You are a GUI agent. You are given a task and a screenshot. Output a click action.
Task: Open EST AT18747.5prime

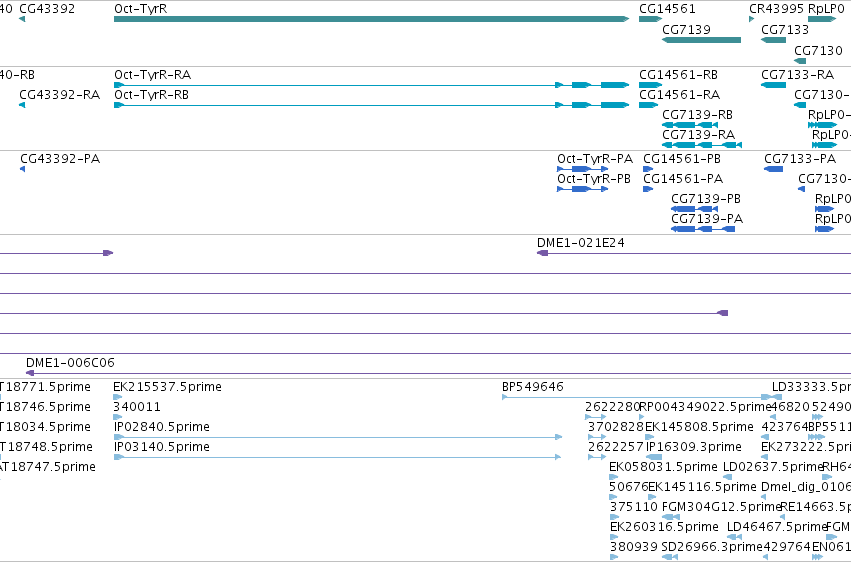tap(48, 467)
